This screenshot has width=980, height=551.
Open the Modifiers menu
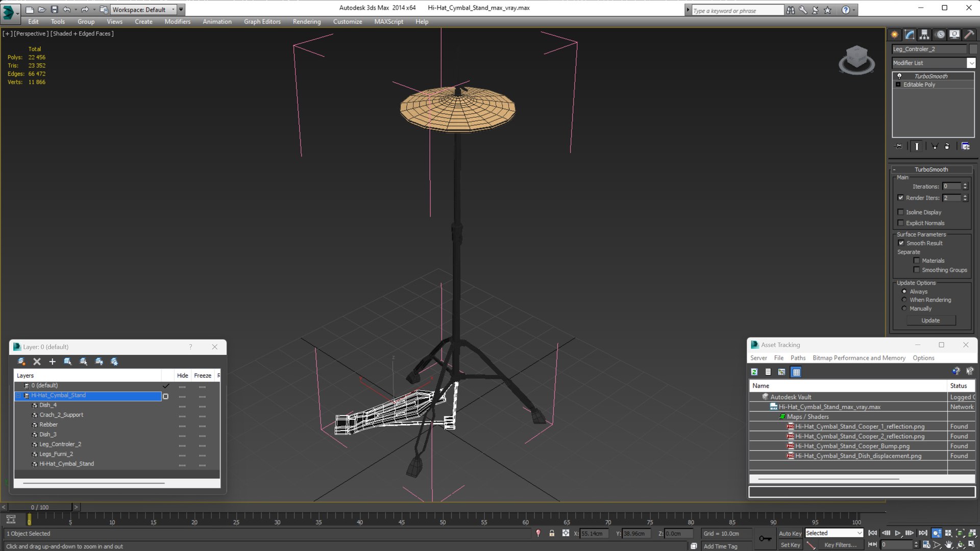click(x=177, y=21)
